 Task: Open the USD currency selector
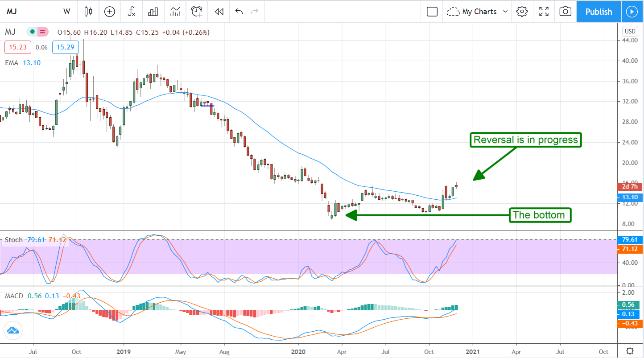[630, 31]
